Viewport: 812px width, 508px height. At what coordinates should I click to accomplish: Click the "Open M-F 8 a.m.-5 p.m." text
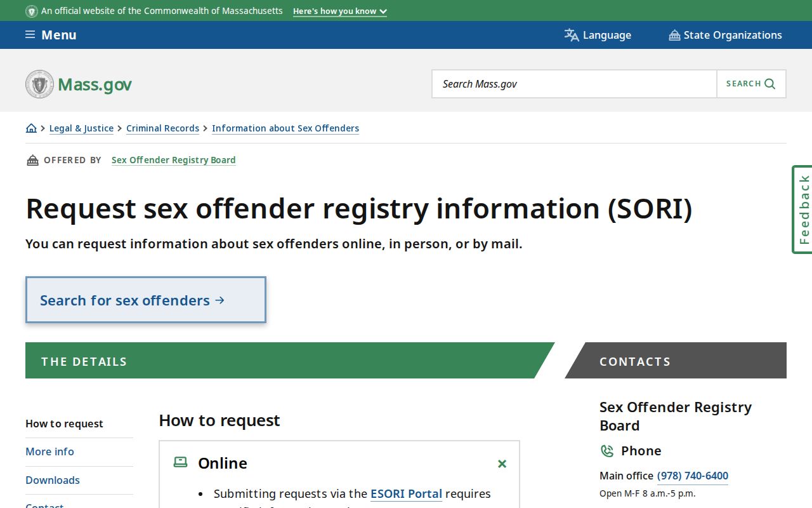point(647,493)
